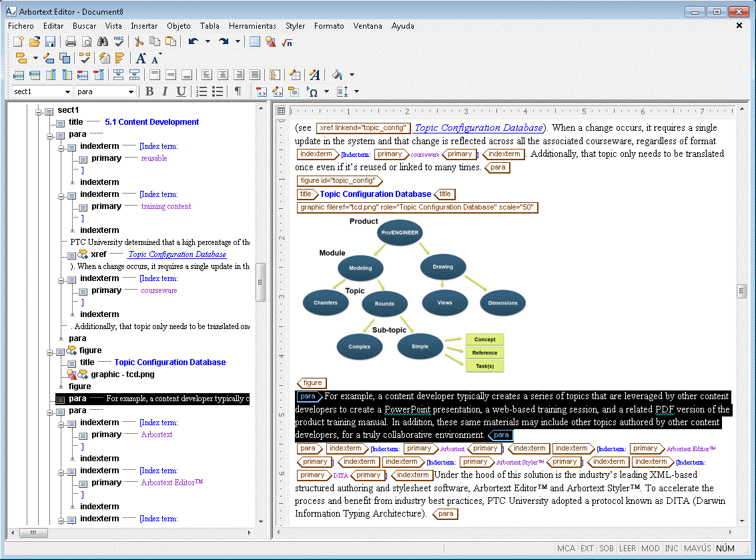Increase font size with the large A icon
756x560 pixels.
pyautogui.click(x=141, y=58)
